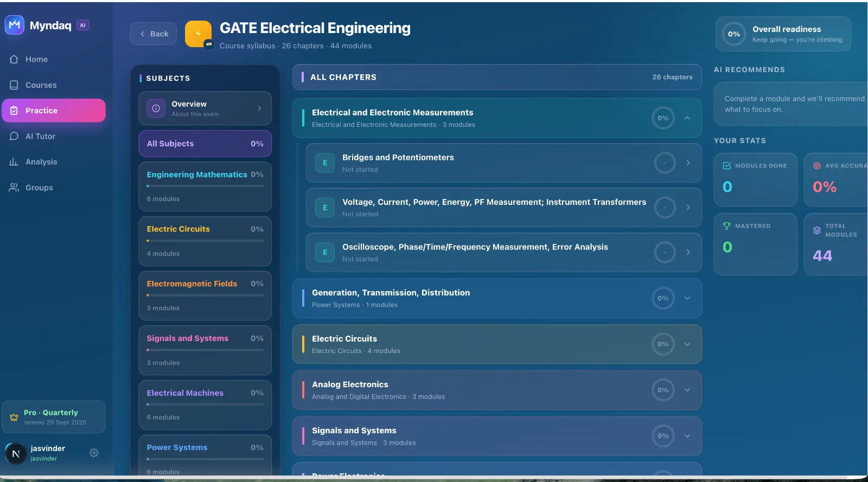Click the All Chapters header bar

pyautogui.click(x=497, y=77)
